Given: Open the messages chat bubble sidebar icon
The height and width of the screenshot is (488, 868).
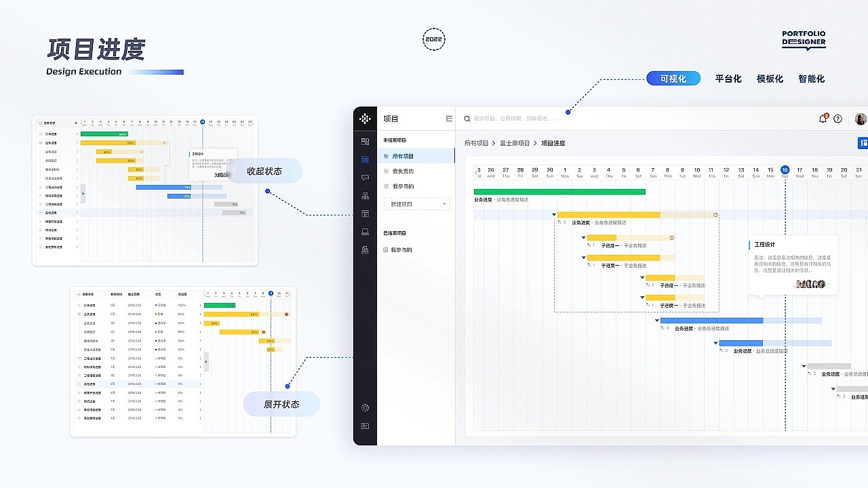Looking at the screenshot, I should click(365, 178).
